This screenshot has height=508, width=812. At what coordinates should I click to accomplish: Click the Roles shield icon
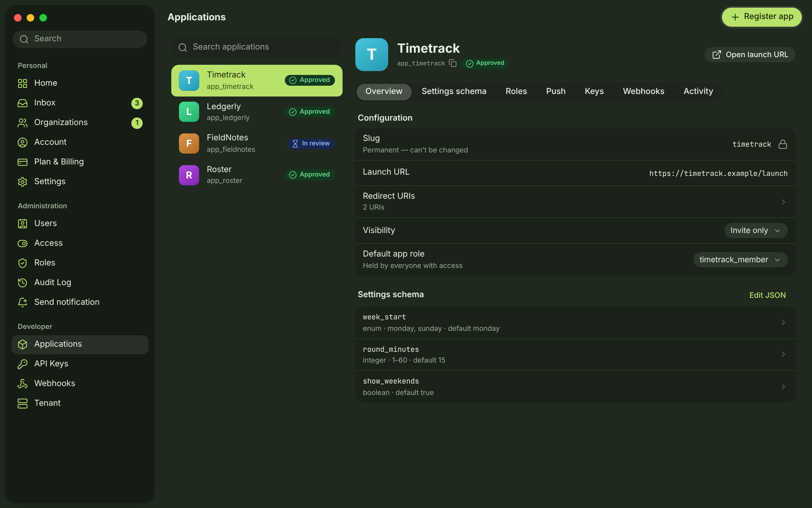(23, 263)
